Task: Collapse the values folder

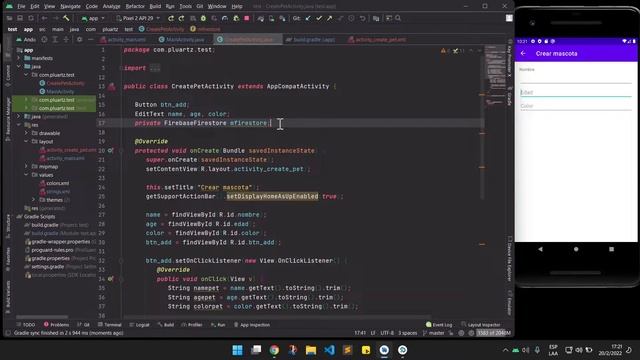Action: pyautogui.click(x=27, y=175)
